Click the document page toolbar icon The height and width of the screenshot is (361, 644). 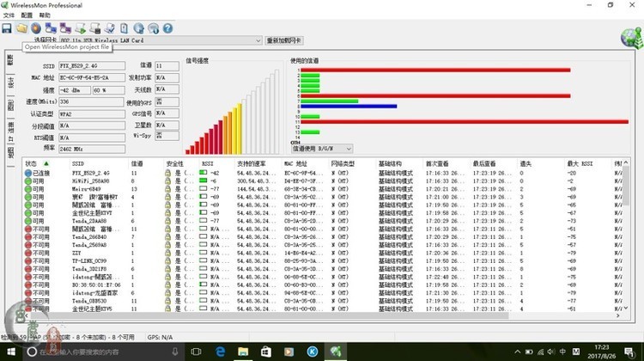click(x=124, y=28)
